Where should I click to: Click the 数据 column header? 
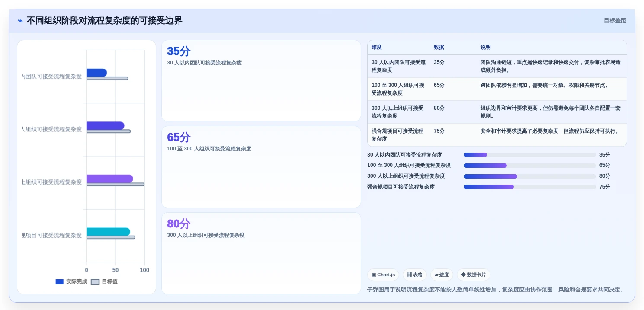click(439, 48)
